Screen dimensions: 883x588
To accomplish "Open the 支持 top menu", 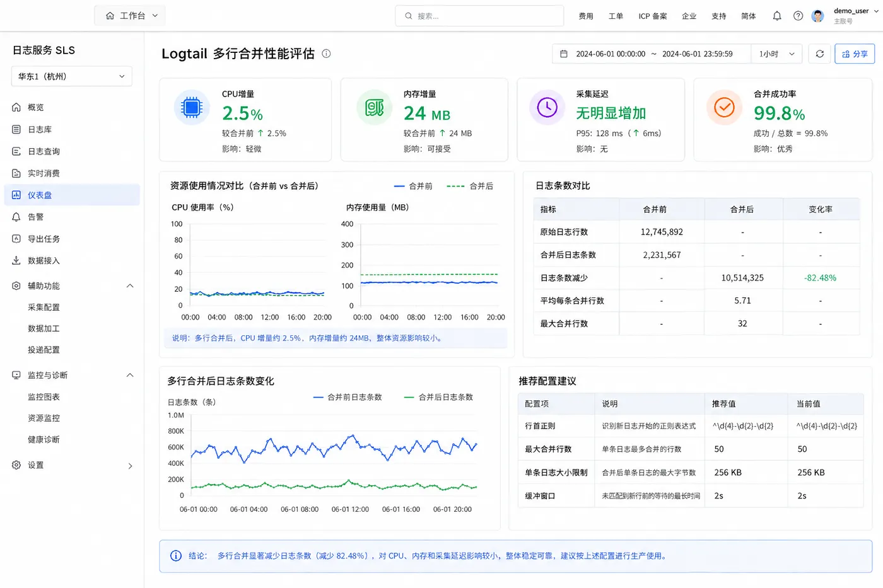I will click(719, 16).
